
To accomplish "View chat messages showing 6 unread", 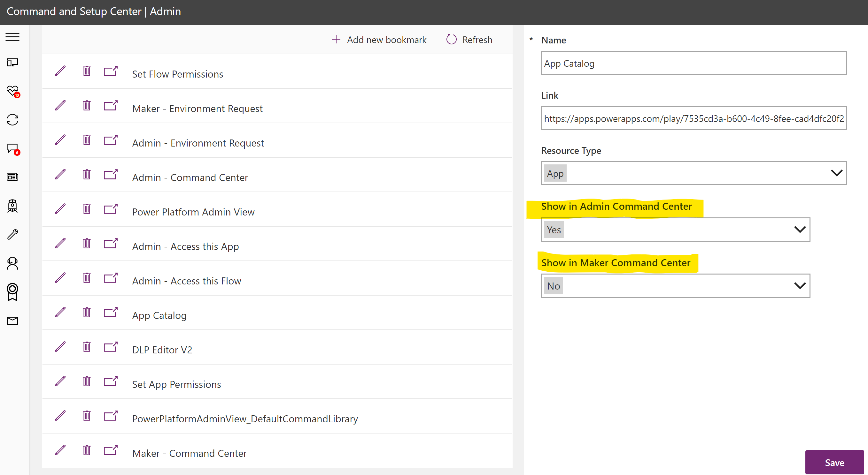I will tap(12, 148).
